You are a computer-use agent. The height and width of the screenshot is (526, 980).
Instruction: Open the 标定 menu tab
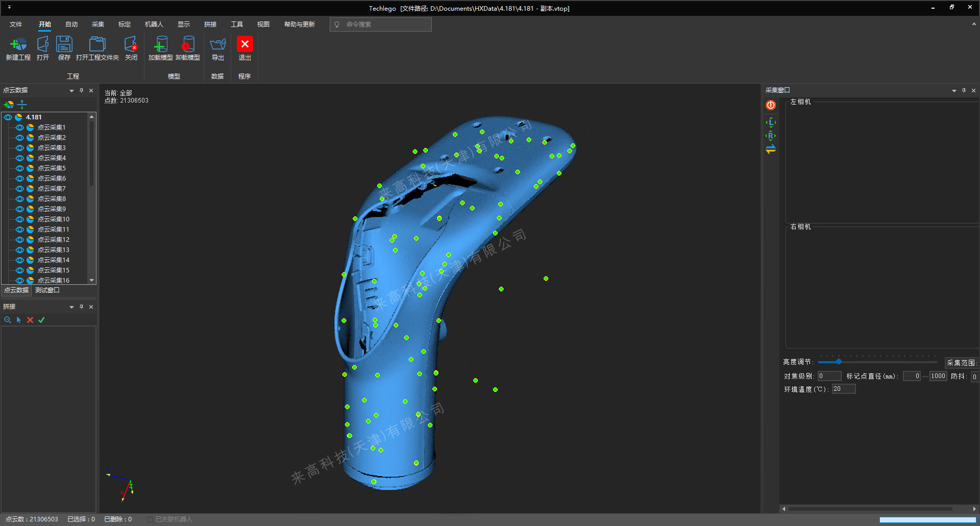click(125, 24)
